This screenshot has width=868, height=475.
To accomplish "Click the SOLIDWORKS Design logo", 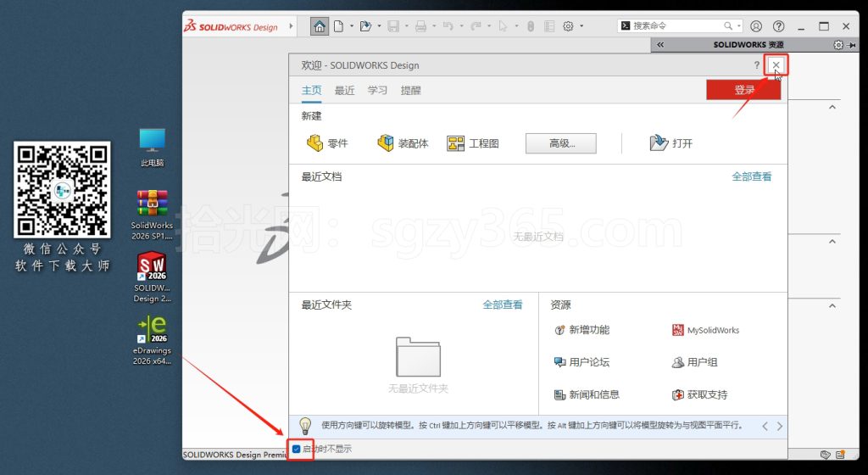I will click(231, 26).
